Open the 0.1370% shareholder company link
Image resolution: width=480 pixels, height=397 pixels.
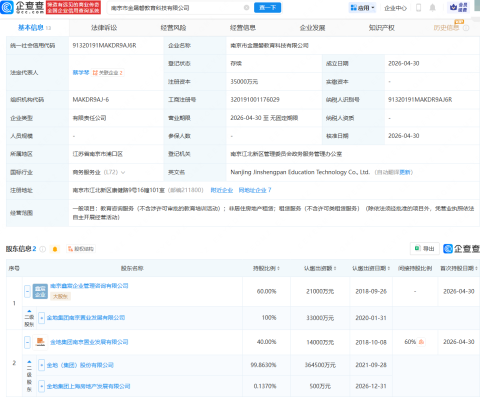[x=88, y=386]
